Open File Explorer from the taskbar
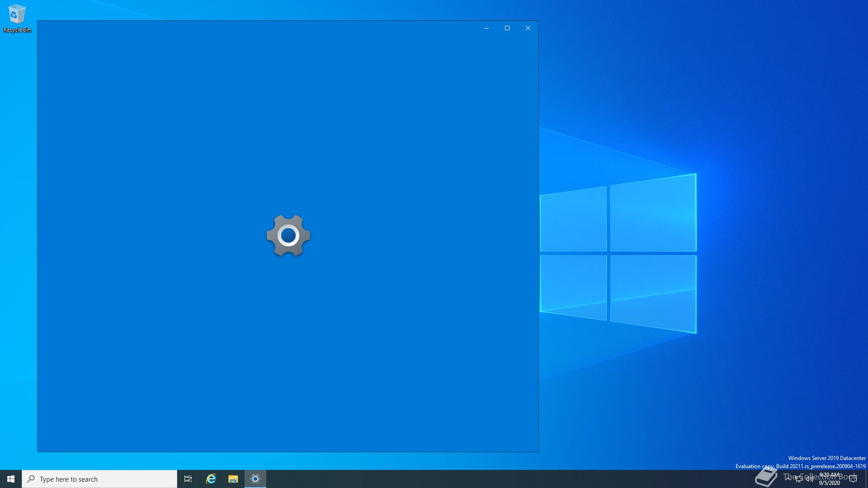The image size is (868, 488). pyautogui.click(x=233, y=479)
